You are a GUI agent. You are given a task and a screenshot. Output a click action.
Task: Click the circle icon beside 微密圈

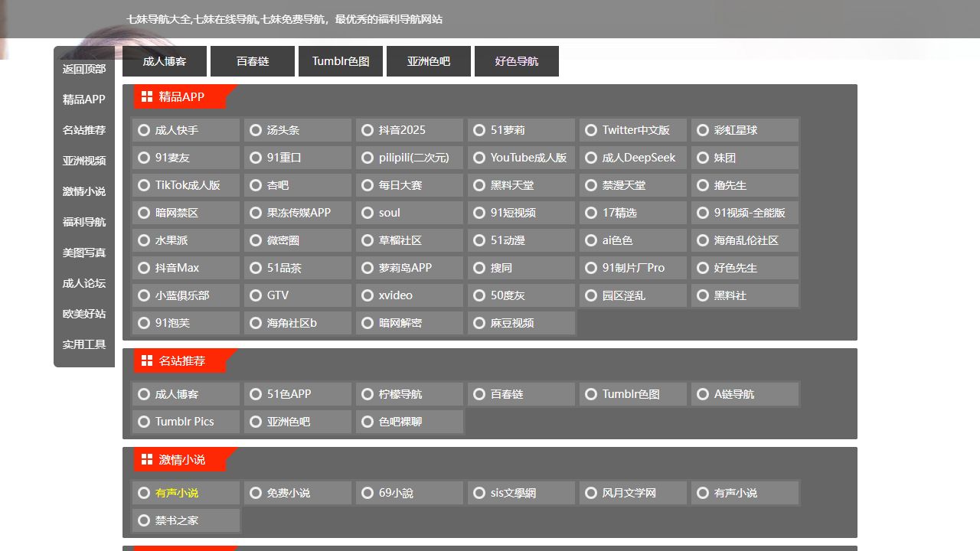[256, 240]
